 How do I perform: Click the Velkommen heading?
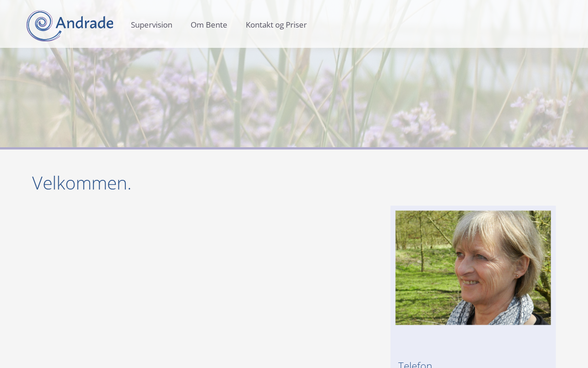click(x=82, y=183)
